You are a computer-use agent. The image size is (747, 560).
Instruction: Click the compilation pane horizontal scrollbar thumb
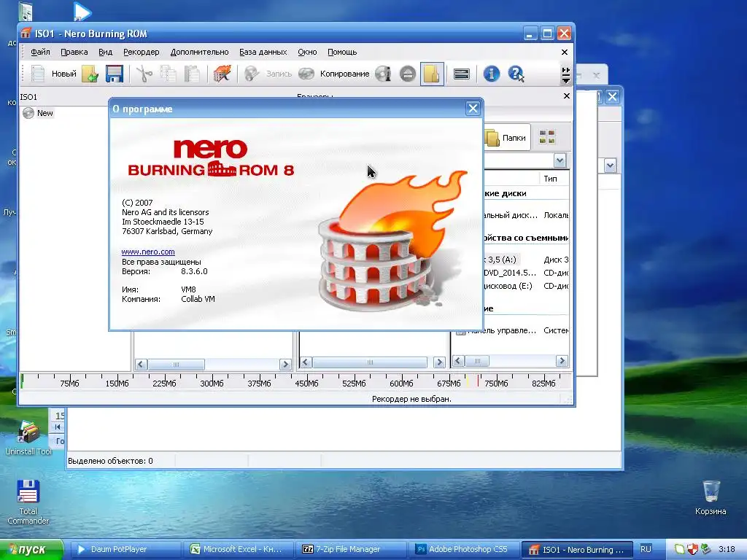[x=177, y=365]
